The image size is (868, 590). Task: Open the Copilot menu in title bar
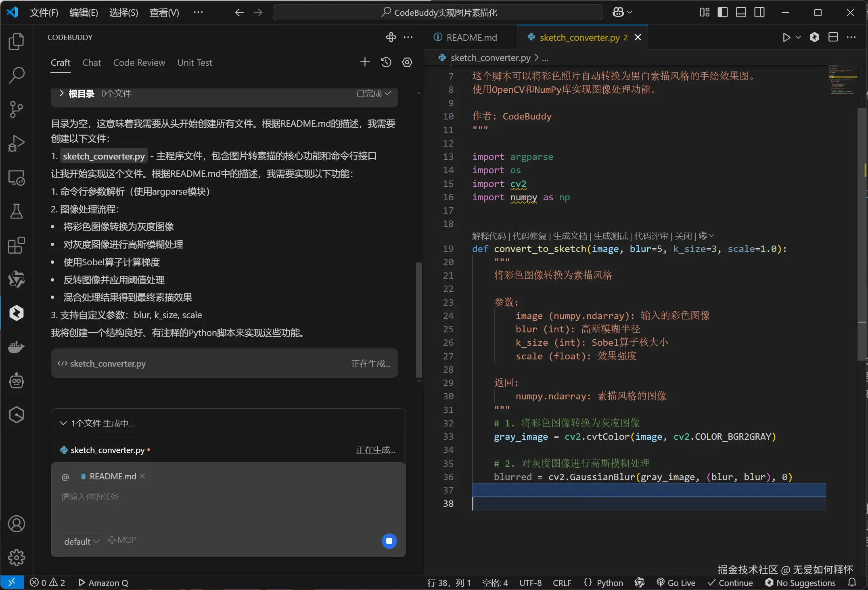click(x=622, y=13)
